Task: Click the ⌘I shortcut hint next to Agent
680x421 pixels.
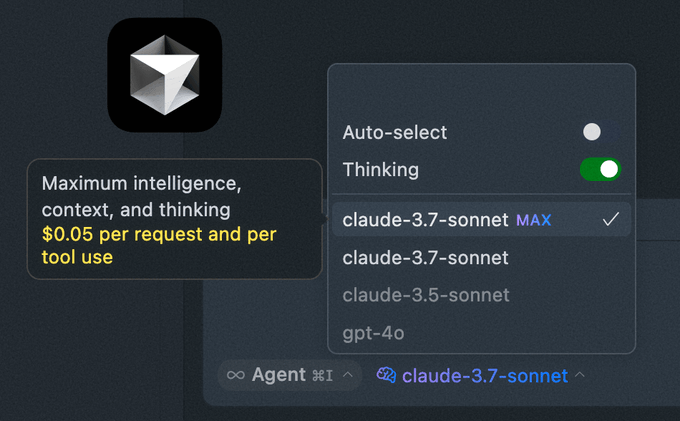Action: pyautogui.click(x=322, y=376)
